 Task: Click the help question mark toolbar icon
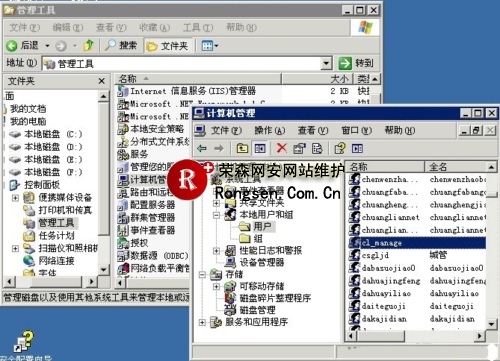click(x=340, y=148)
